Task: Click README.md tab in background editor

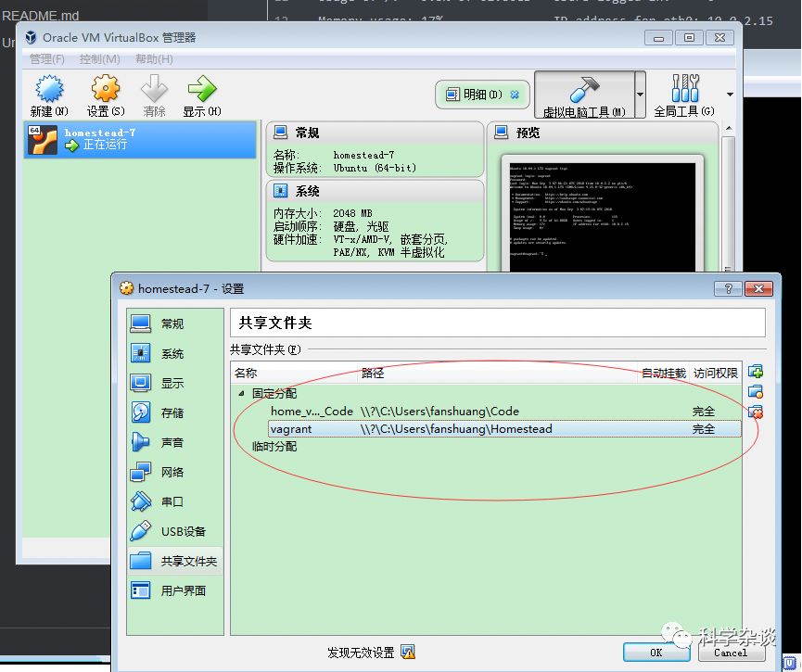Action: coord(41,16)
